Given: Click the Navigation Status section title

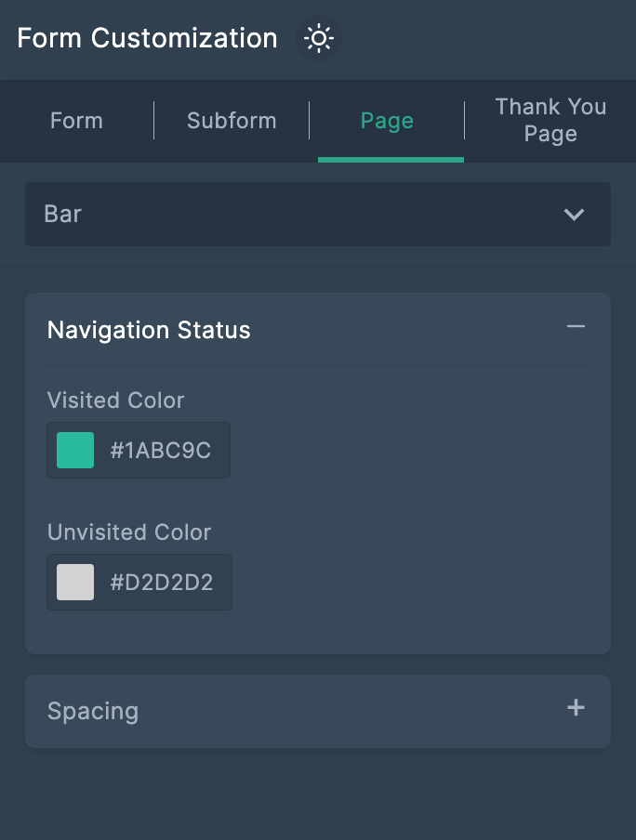Looking at the screenshot, I should [x=149, y=330].
